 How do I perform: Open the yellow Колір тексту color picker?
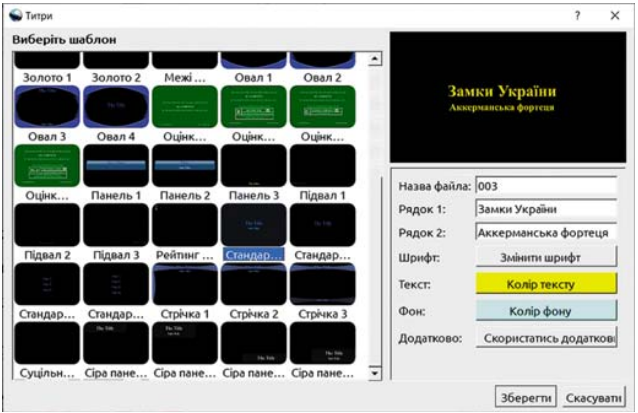click(546, 285)
